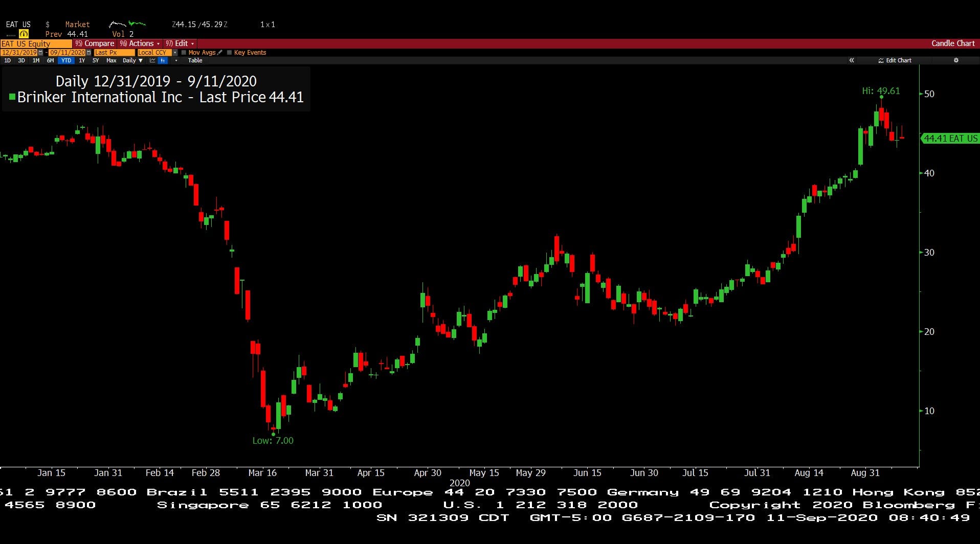Select the 1D range tab
The width and height of the screenshot is (980, 544).
click(x=7, y=60)
